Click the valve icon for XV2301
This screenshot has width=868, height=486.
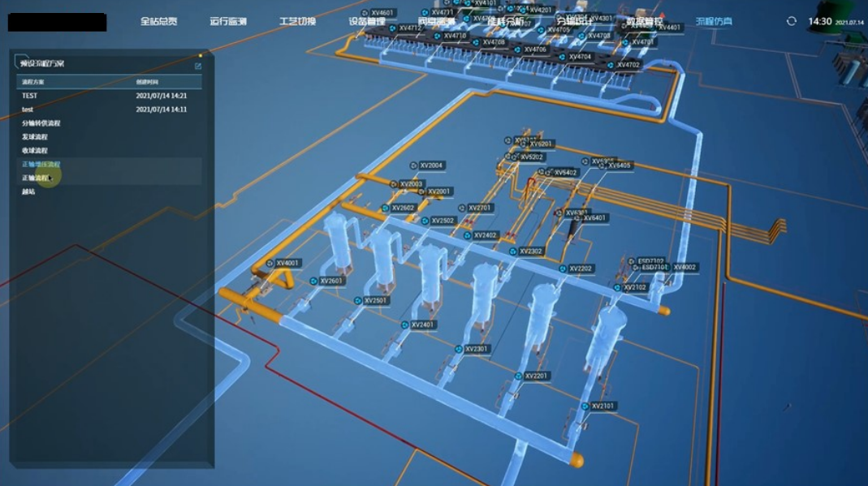(459, 349)
